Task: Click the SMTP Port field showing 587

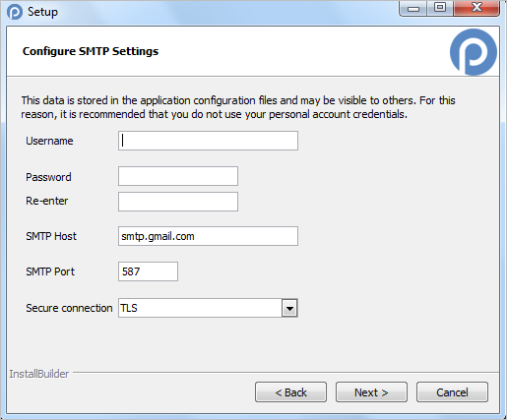Action: click(x=148, y=271)
